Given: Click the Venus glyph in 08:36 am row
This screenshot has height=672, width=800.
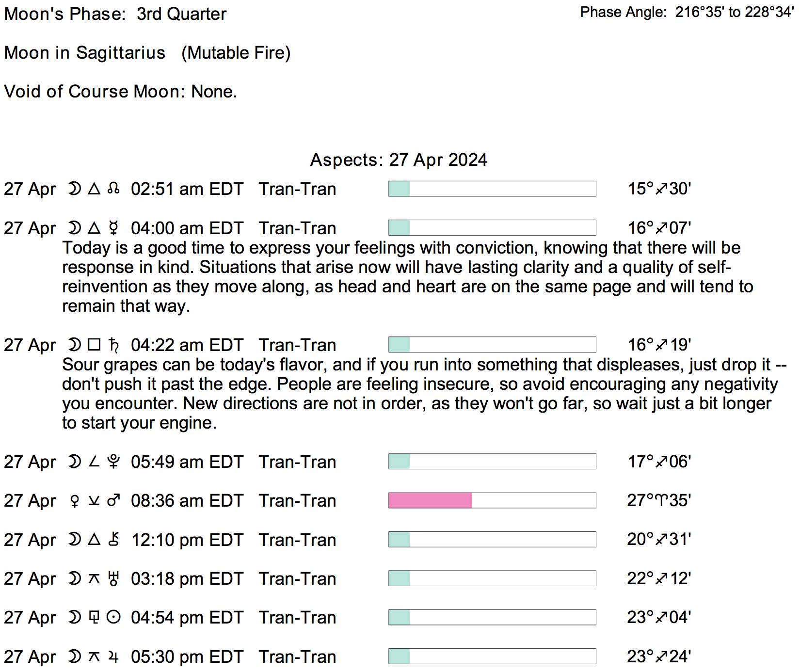Looking at the screenshot, I should pos(74,501).
